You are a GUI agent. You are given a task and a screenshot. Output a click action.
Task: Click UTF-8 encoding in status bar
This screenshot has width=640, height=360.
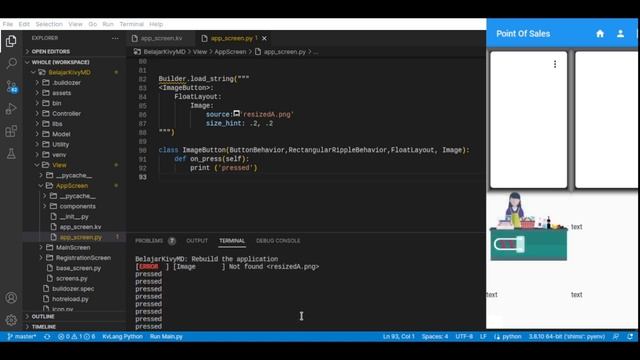(464, 337)
